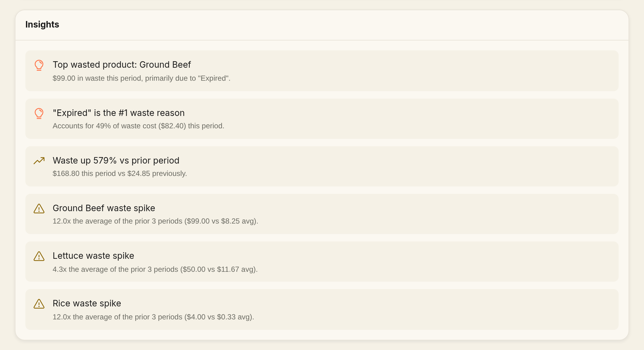Select the "Expired" is the #1 waste reason title
Screen dimensions: 644x350
[x=119, y=113]
